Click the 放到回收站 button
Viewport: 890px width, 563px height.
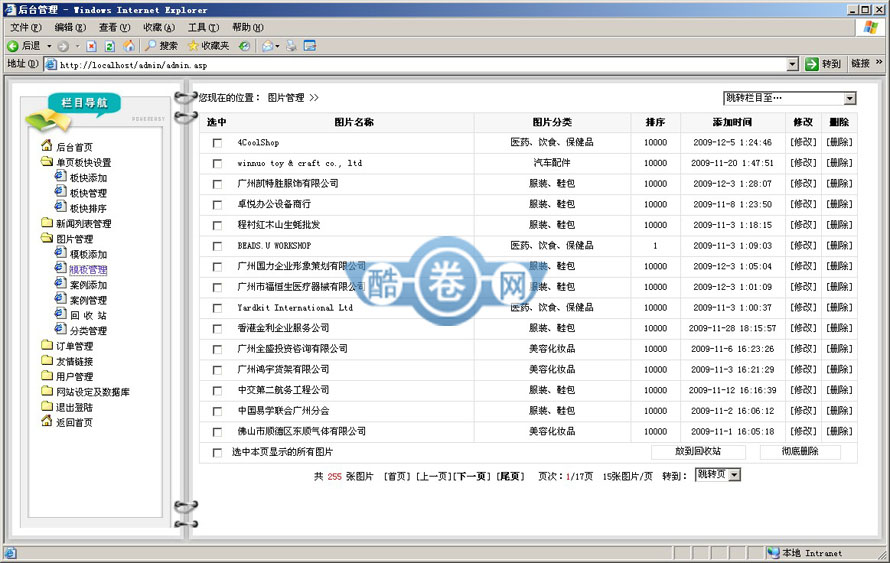(698, 452)
